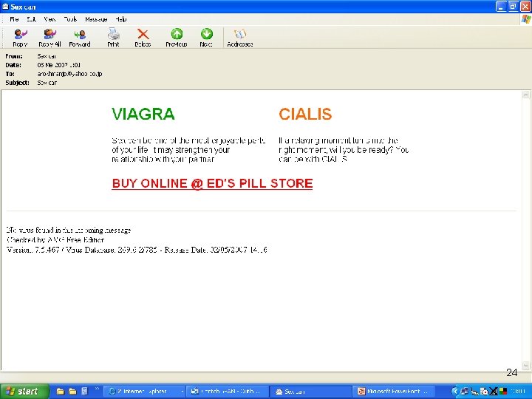Click the sender name in the From field

pyautogui.click(x=47, y=56)
